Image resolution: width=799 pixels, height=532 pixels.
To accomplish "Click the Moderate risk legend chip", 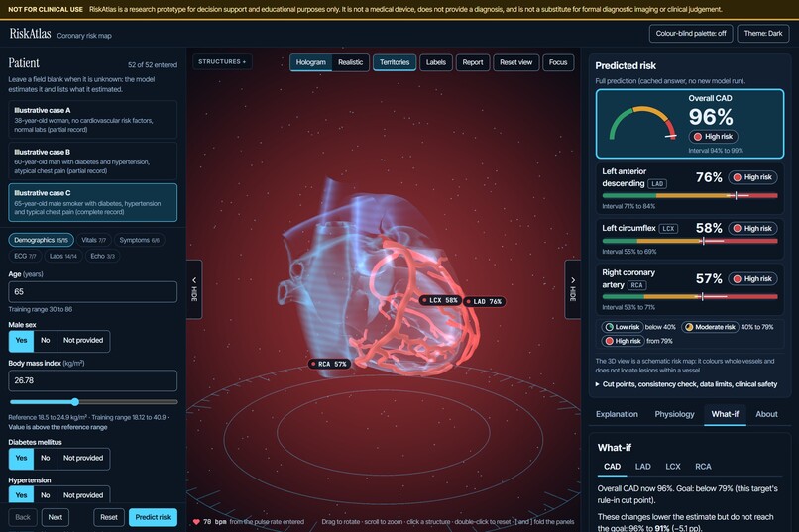I will (x=710, y=327).
